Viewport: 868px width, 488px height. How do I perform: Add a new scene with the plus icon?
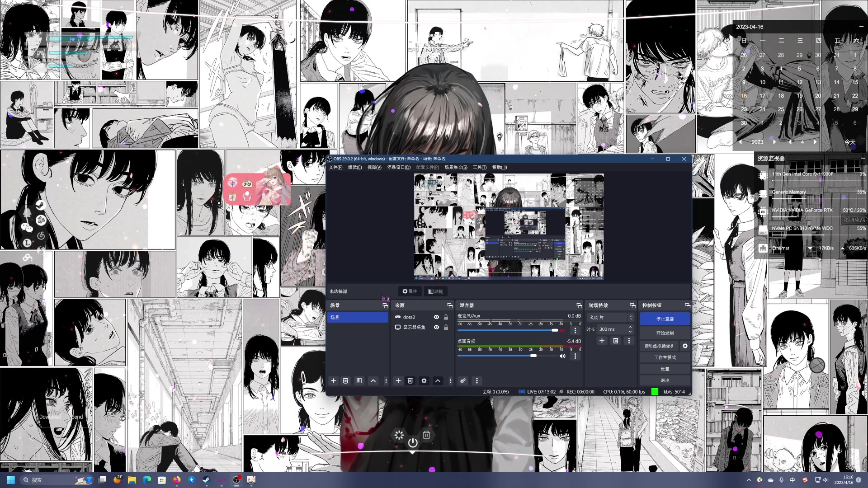[x=333, y=381]
